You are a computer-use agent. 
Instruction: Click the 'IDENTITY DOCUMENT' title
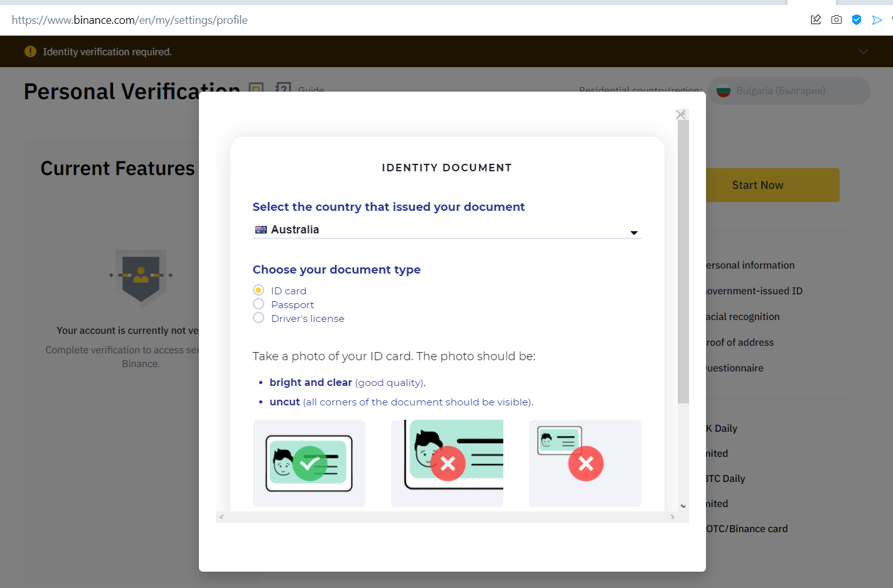click(447, 168)
